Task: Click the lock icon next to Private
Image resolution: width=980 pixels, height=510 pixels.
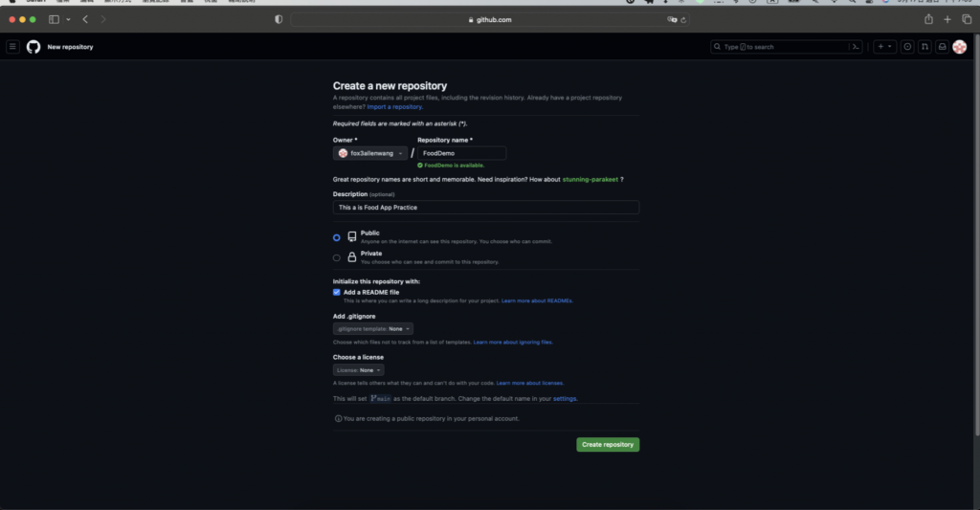Action: [x=352, y=256]
